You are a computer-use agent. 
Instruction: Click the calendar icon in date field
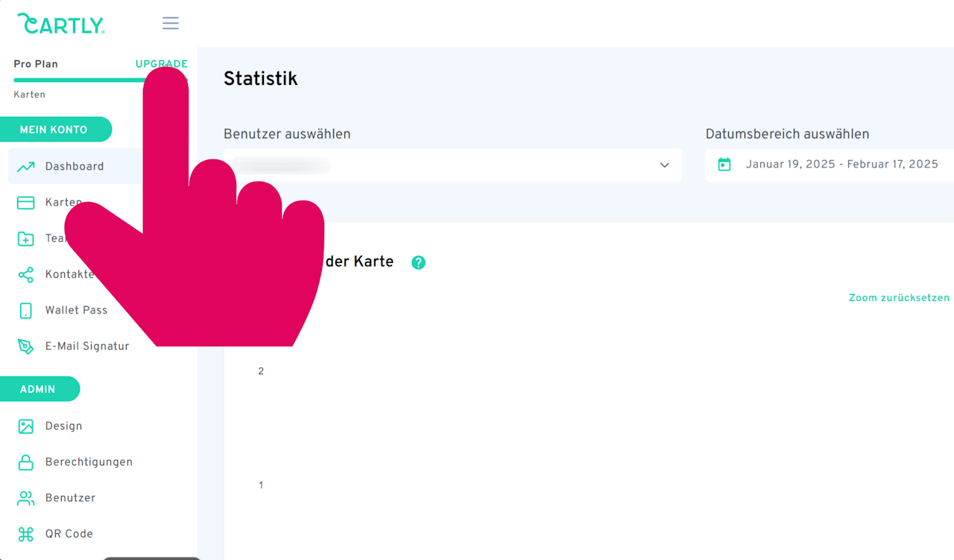coord(724,165)
